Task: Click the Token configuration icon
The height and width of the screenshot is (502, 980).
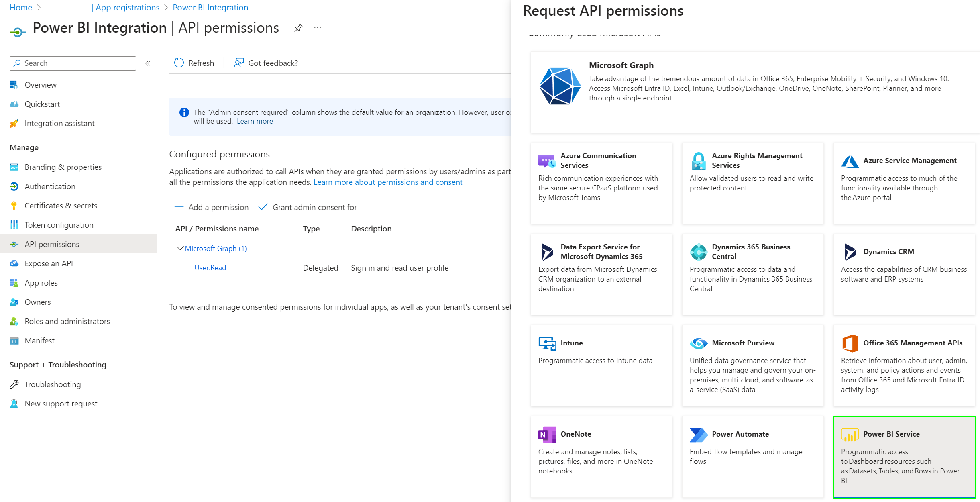Action: 14,225
